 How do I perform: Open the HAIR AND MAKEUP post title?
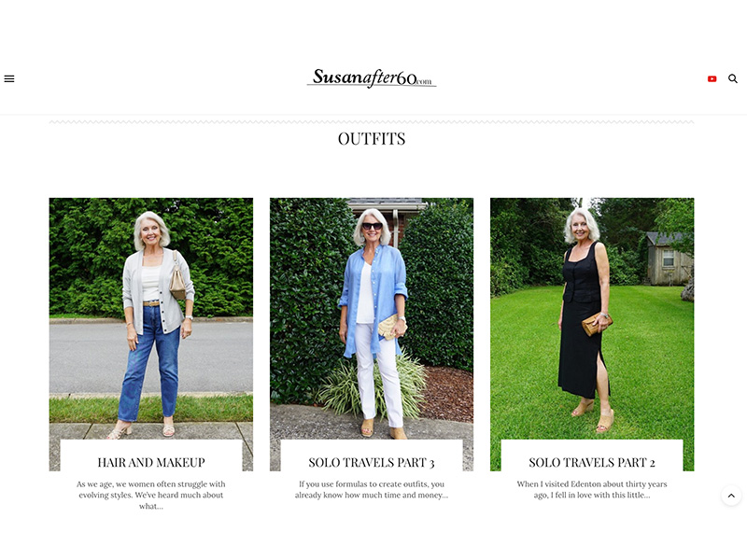151,462
